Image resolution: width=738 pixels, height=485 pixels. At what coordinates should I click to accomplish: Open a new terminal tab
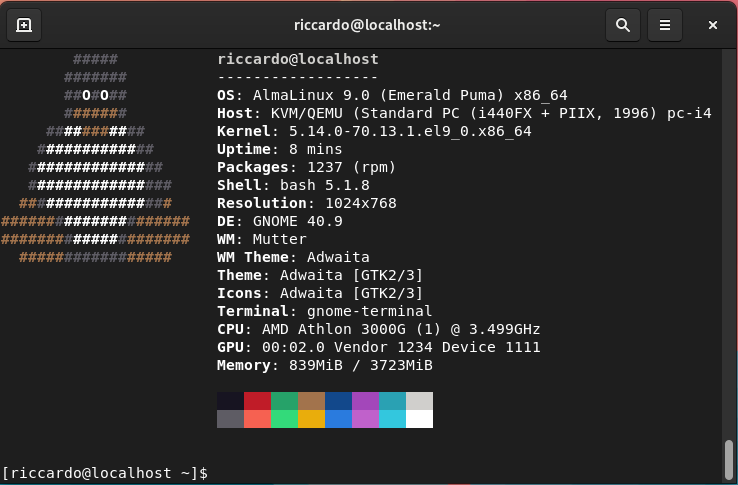[24, 25]
